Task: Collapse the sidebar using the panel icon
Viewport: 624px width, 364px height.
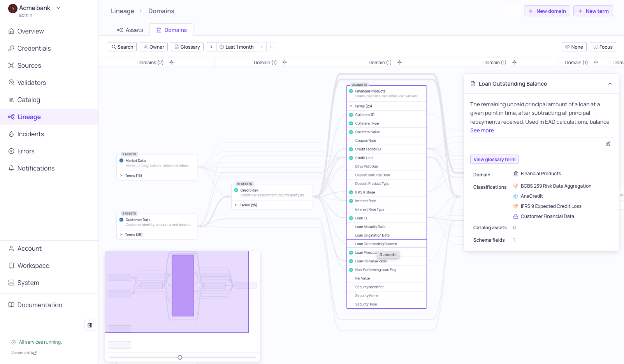Action: pyautogui.click(x=90, y=325)
